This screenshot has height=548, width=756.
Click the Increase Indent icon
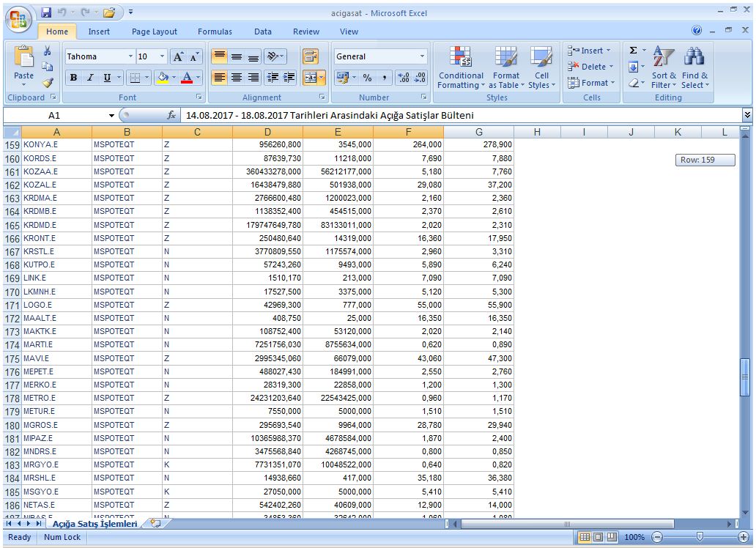pos(289,77)
